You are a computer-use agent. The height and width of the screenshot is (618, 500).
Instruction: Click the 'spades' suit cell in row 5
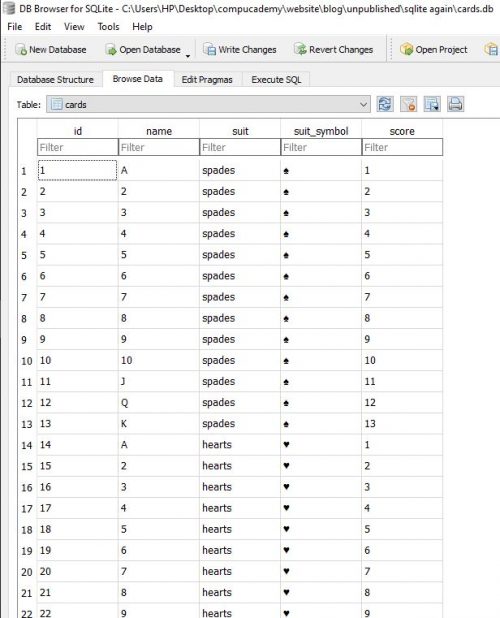pyautogui.click(x=240, y=255)
